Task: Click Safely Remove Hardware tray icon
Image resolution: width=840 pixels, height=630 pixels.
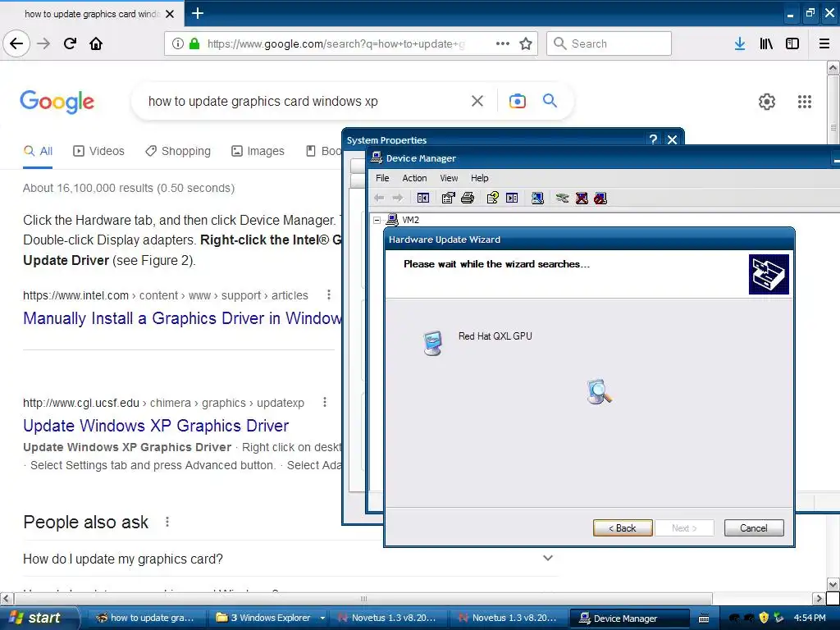Action: click(x=778, y=618)
